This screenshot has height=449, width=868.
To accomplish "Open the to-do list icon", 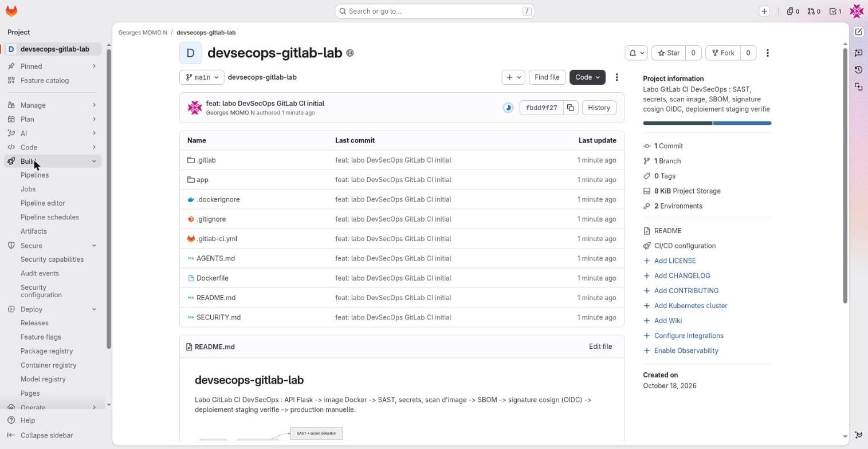I will tap(835, 11).
